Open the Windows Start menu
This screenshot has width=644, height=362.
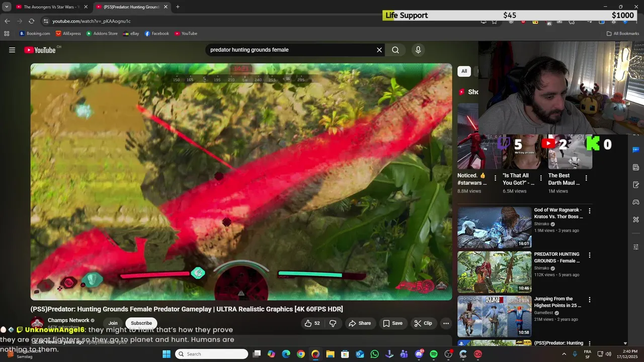tap(167, 354)
